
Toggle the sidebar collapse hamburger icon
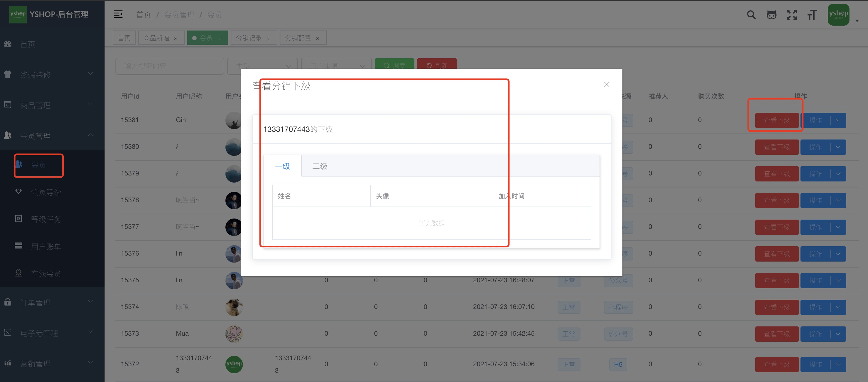[x=118, y=14]
